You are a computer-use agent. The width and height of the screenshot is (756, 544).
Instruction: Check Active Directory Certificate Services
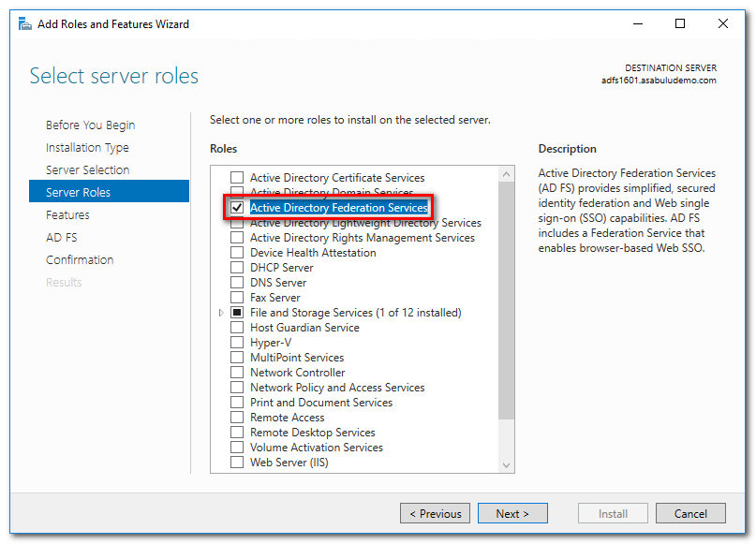237,178
